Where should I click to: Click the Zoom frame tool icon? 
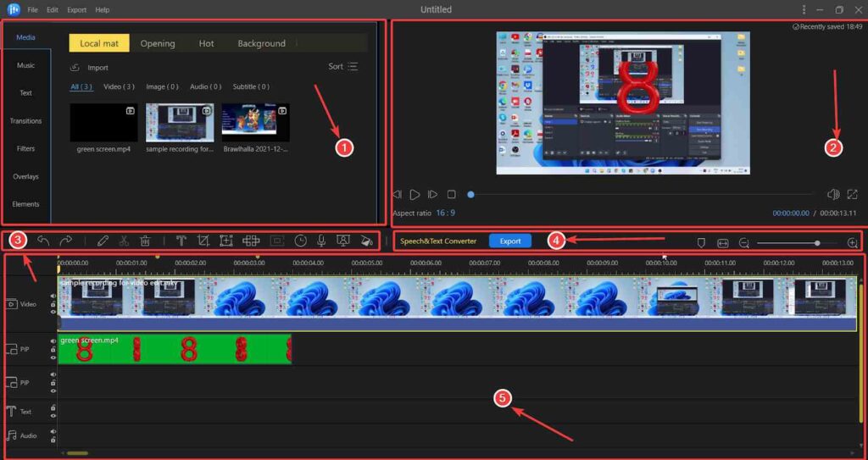coord(225,241)
